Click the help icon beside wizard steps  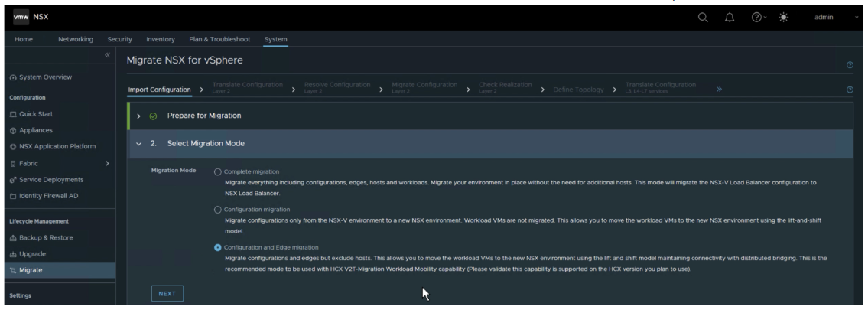[x=850, y=89]
